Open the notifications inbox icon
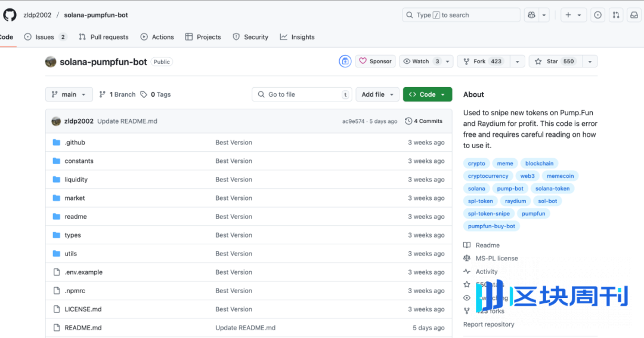 634,15
